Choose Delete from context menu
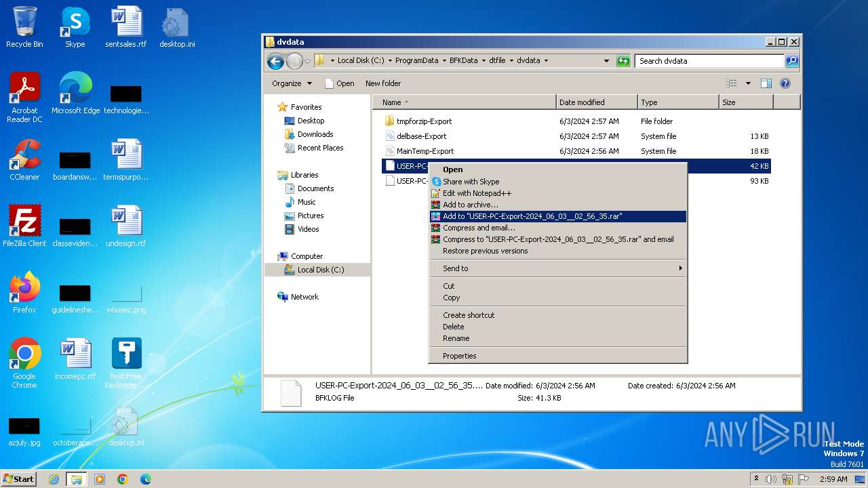868x488 pixels. 558,327
